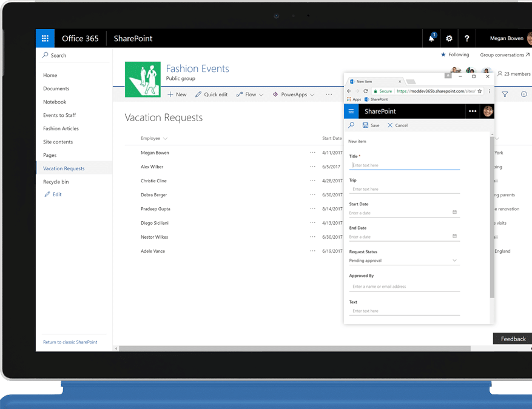The height and width of the screenshot is (409, 532).
Task: Click Save in the new item form
Action: coord(371,125)
